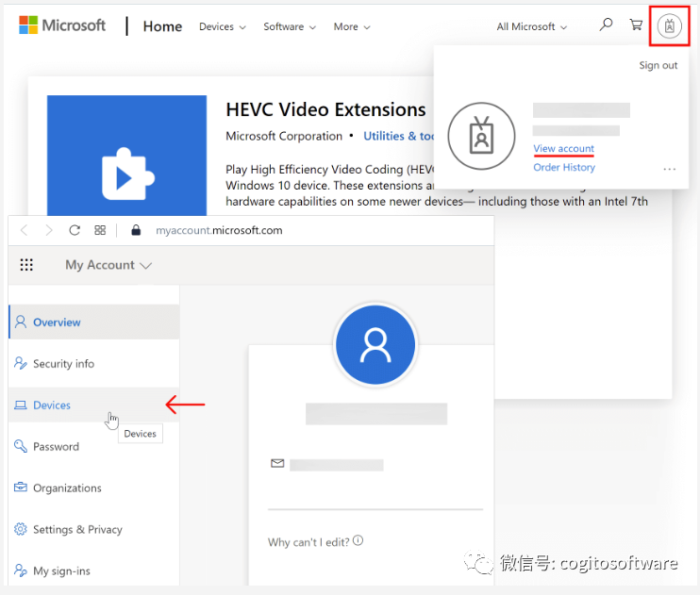Image resolution: width=700 pixels, height=595 pixels.
Task: Open the search magnifier icon
Action: coord(606,25)
